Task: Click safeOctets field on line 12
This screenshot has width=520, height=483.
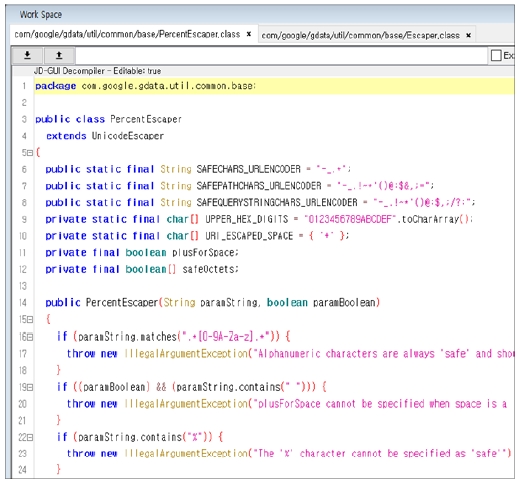Action: [208, 269]
